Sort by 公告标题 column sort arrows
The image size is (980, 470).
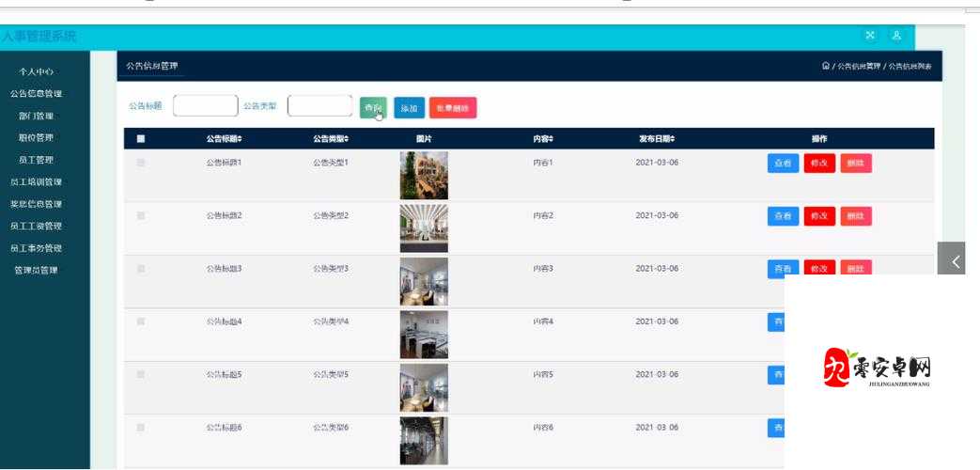(x=240, y=139)
